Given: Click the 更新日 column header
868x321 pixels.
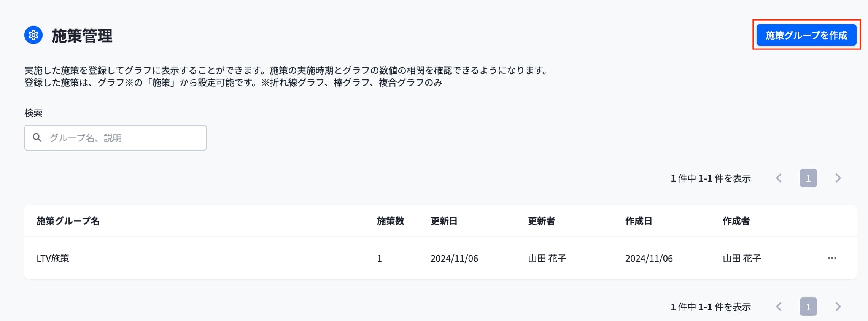Looking at the screenshot, I should click(444, 221).
